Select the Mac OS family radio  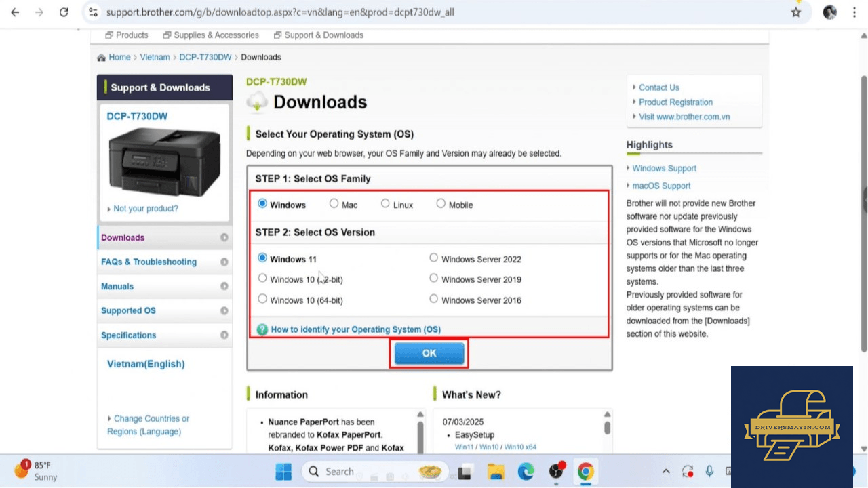click(334, 203)
